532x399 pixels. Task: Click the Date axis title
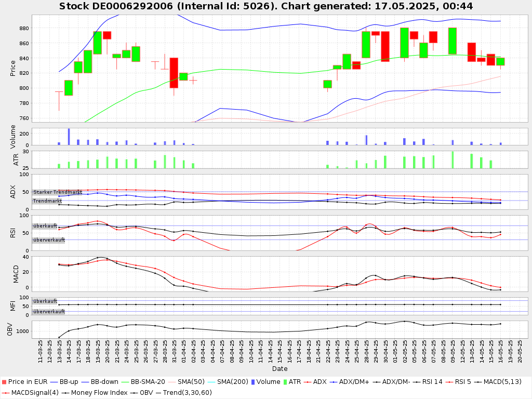click(x=280, y=369)
